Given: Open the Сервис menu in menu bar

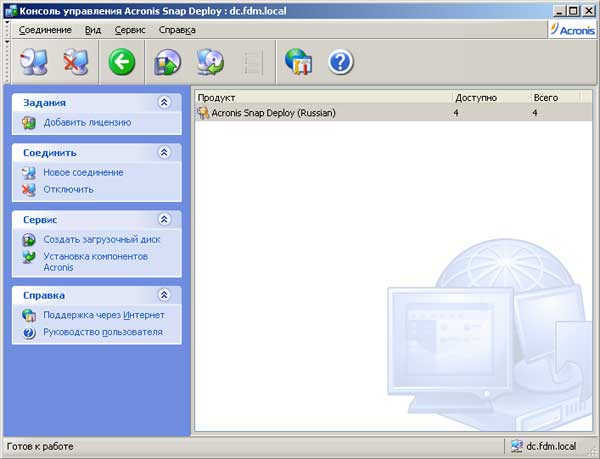Looking at the screenshot, I should click(130, 30).
